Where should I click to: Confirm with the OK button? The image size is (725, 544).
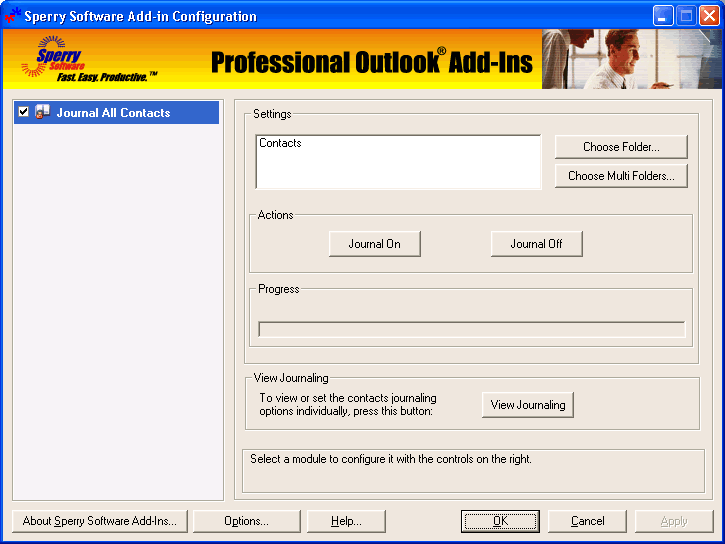tap(500, 521)
